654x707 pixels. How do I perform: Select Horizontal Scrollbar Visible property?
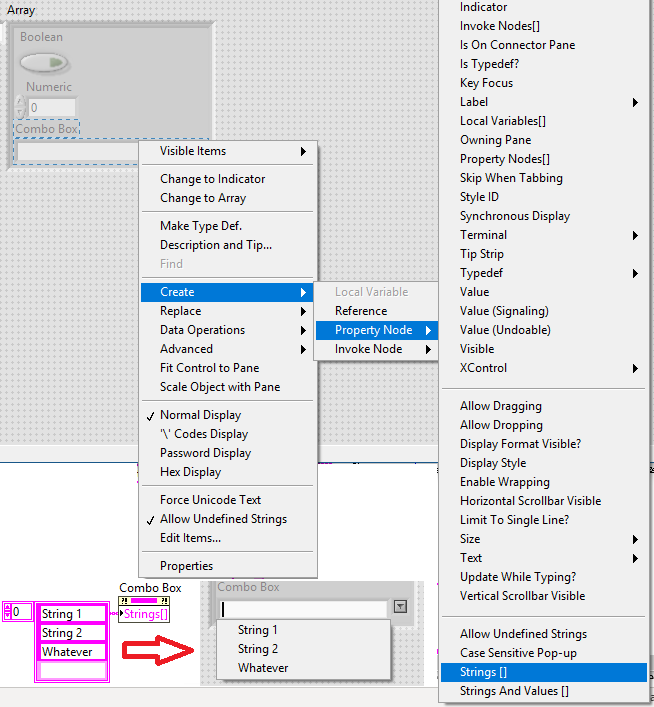tap(543, 500)
